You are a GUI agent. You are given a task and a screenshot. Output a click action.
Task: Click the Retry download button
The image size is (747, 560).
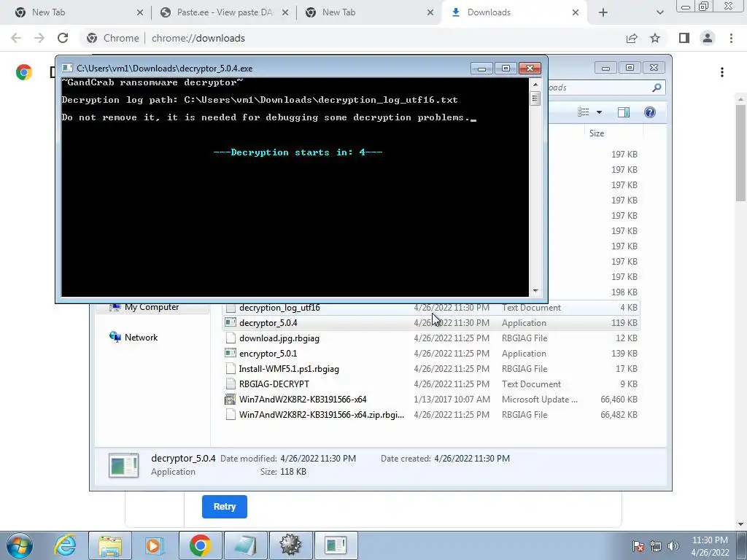pyautogui.click(x=225, y=507)
